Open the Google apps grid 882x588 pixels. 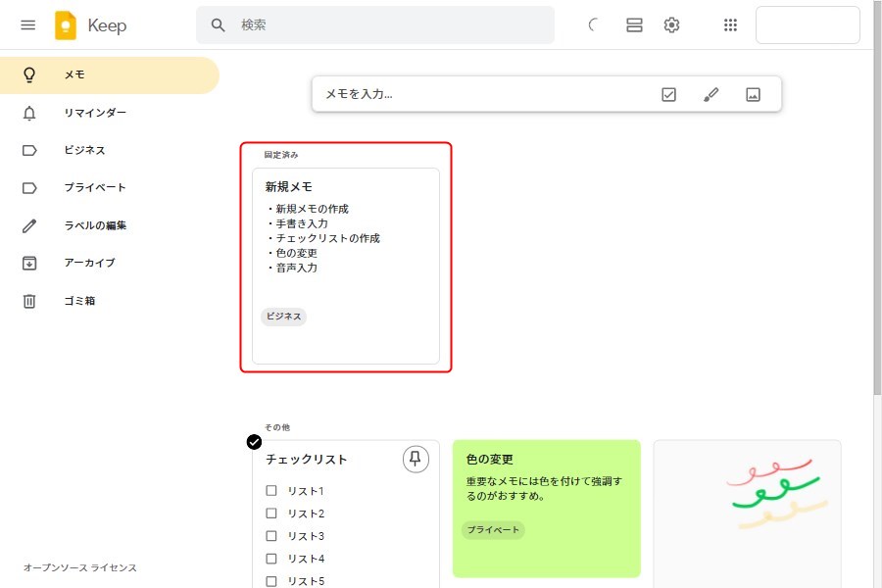[x=730, y=25]
